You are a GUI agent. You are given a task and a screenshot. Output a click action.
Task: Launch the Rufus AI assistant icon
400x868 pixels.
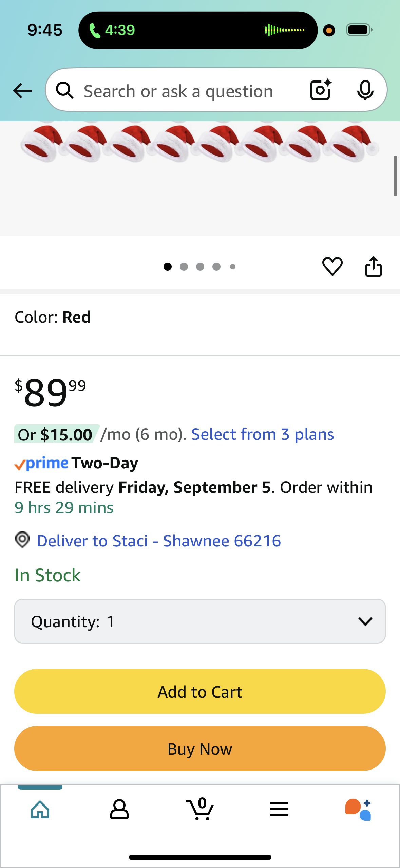pyautogui.click(x=358, y=810)
